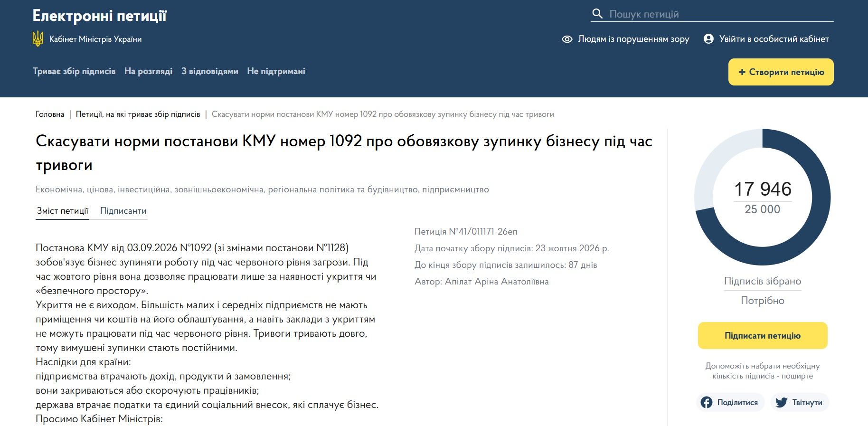Screen dimensions: 868x426
Task: Click the Потрібно label
Action: pos(763,301)
